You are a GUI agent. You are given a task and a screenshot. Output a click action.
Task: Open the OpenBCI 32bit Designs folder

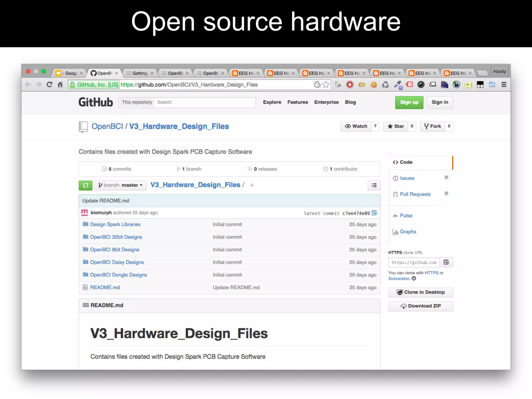pyautogui.click(x=116, y=237)
